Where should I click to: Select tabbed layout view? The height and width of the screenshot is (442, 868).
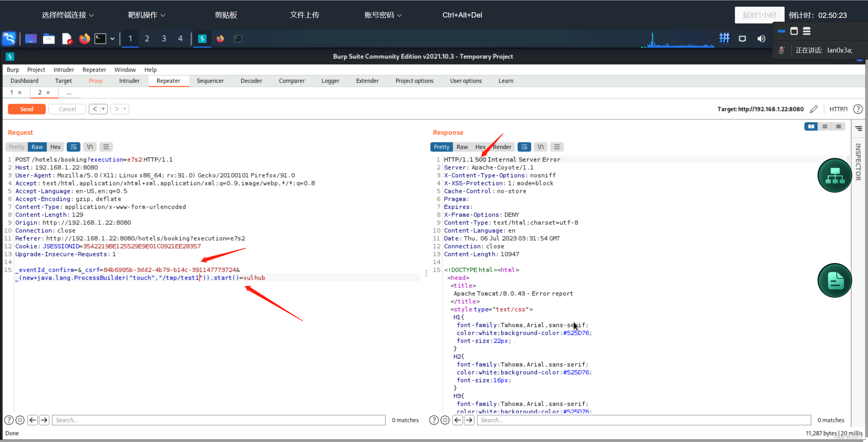tap(839, 126)
